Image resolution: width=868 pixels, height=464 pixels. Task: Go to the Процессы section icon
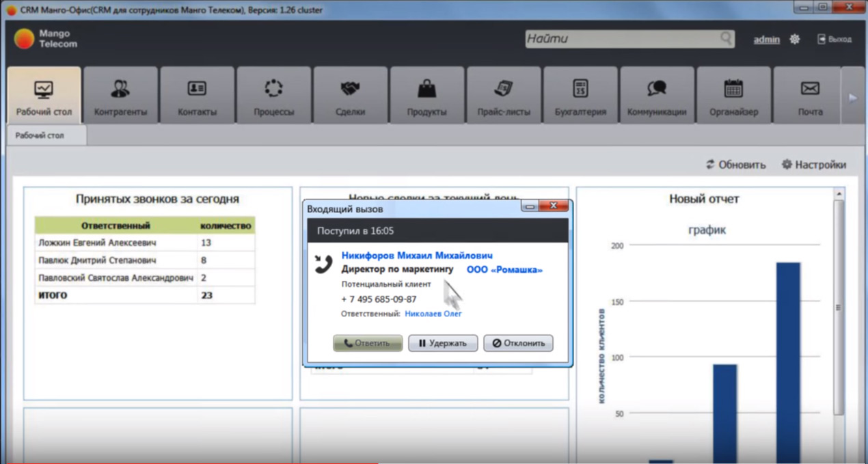[273, 89]
